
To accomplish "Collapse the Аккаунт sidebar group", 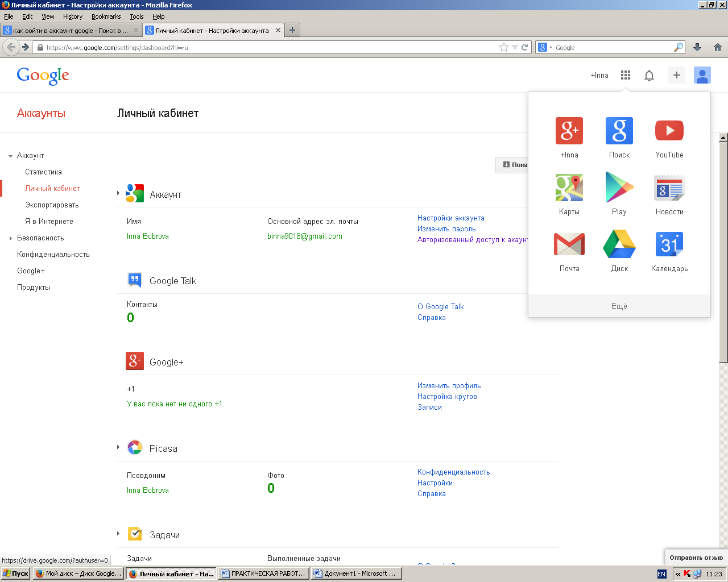I will coord(11,156).
